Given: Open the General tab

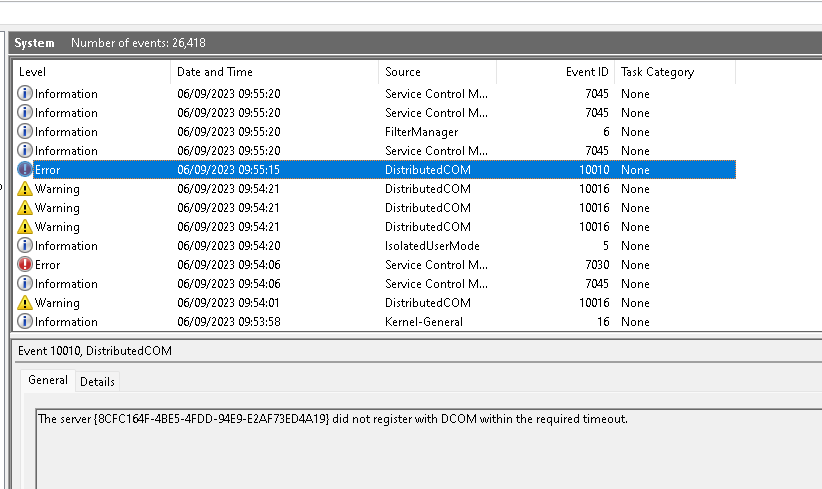Looking at the screenshot, I should [x=48, y=380].
